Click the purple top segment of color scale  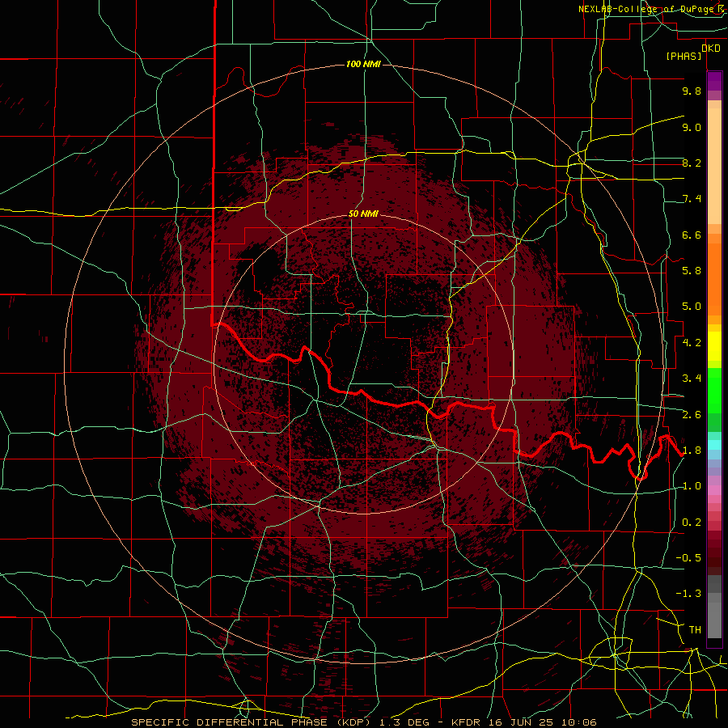tap(714, 81)
